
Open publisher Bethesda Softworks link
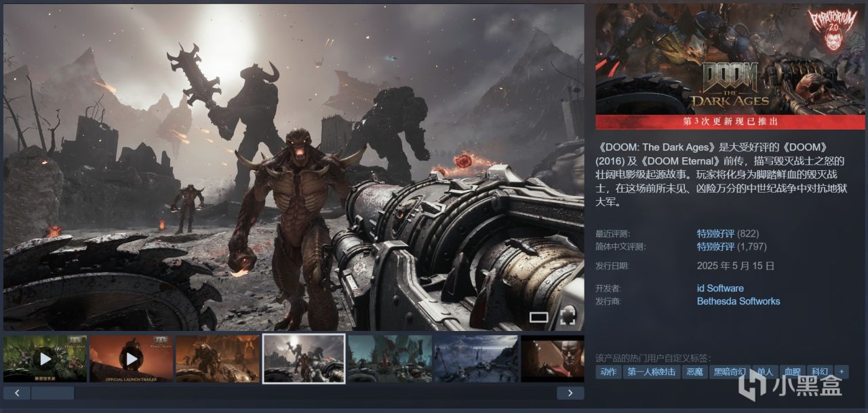tap(738, 301)
